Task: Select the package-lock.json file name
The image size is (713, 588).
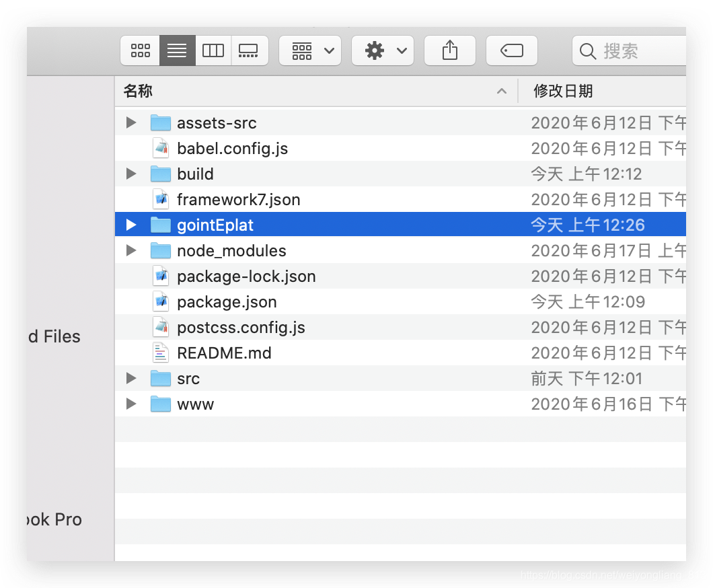Action: tap(246, 277)
